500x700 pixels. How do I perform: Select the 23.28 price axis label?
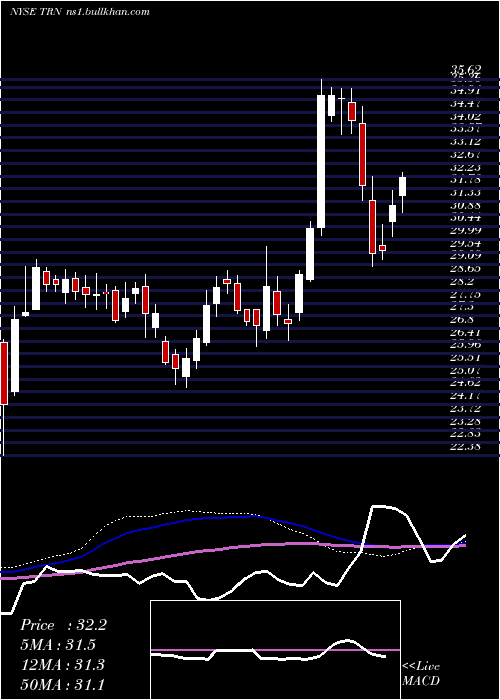[x=466, y=421]
